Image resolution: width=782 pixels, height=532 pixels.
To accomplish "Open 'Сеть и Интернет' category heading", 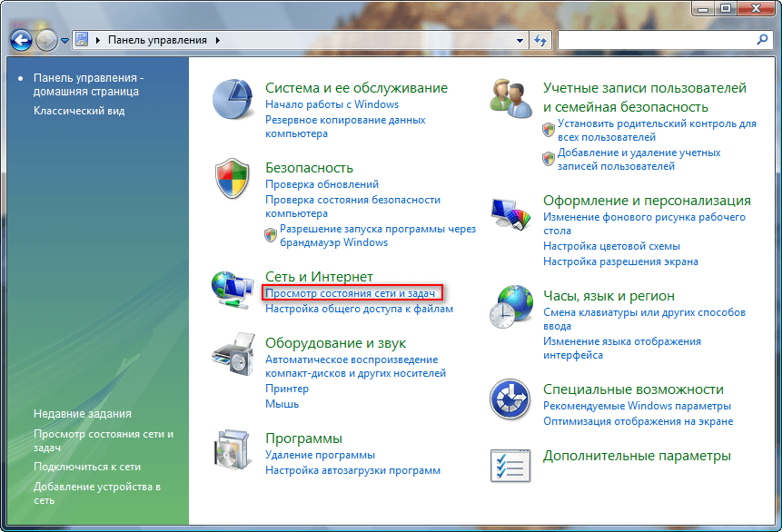I will tap(319, 276).
